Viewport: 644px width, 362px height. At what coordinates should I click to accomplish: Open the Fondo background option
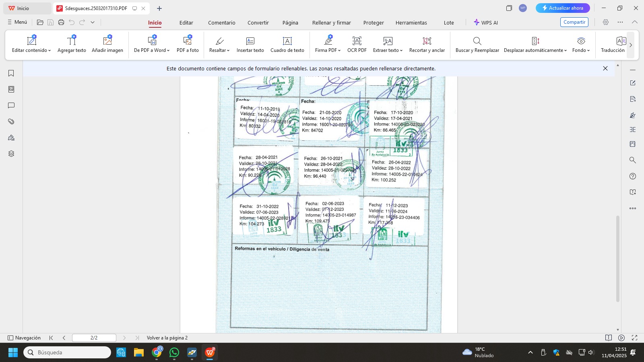pos(581,44)
